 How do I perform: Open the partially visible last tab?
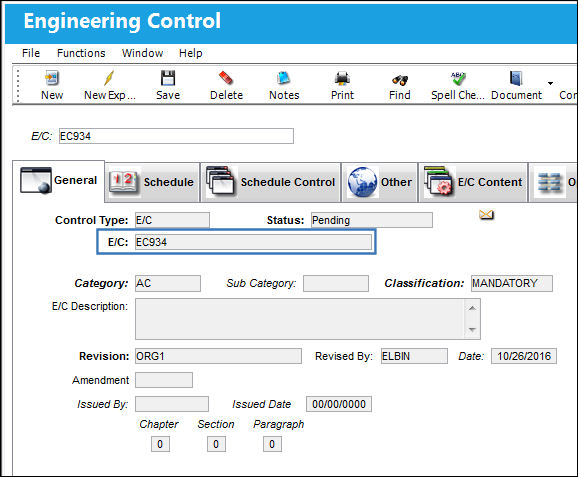coord(553,182)
